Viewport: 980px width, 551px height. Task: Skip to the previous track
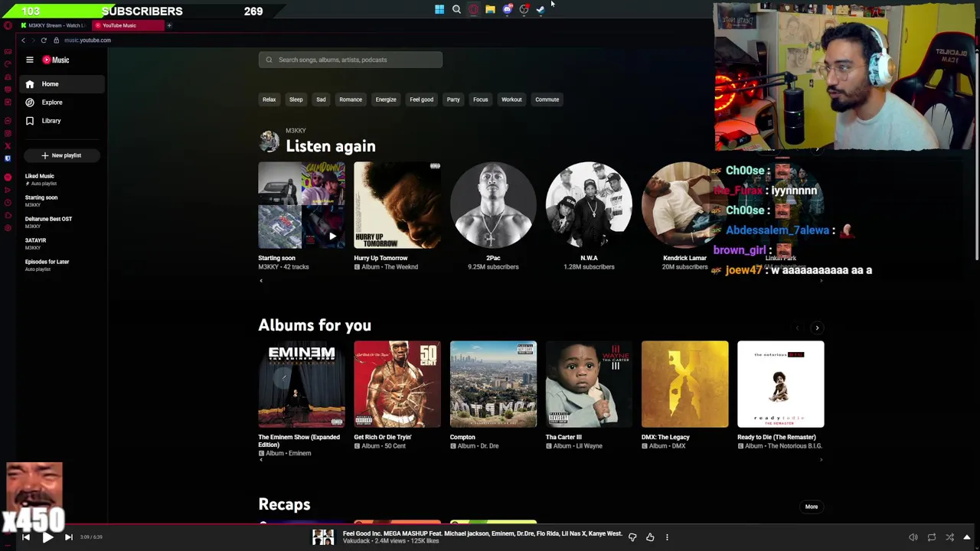click(x=25, y=537)
